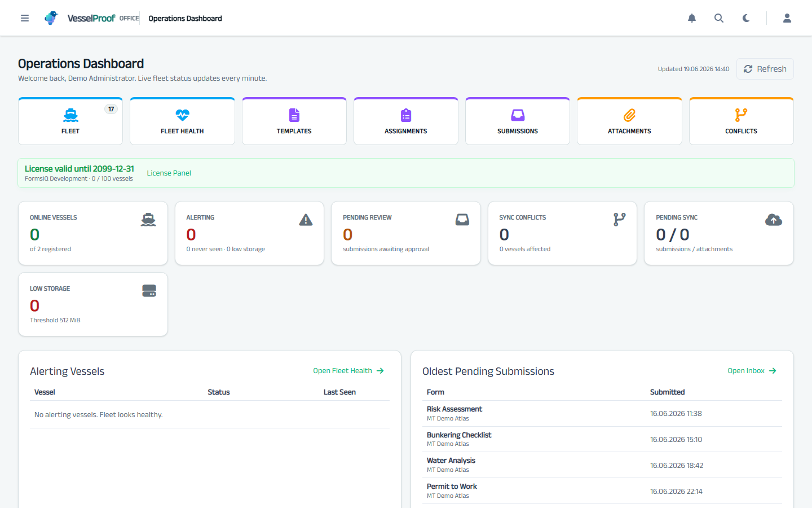Toggle dark mode moon icon
This screenshot has height=508, width=812.
[746, 18]
